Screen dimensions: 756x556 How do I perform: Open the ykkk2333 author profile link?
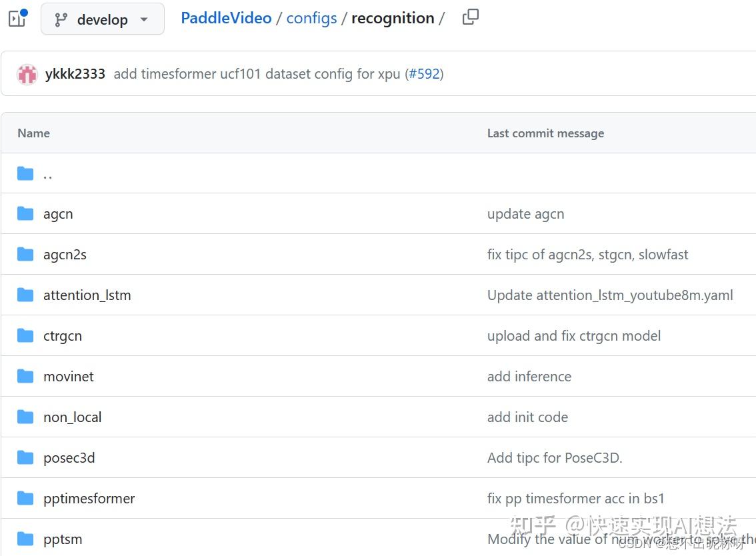[x=75, y=74]
